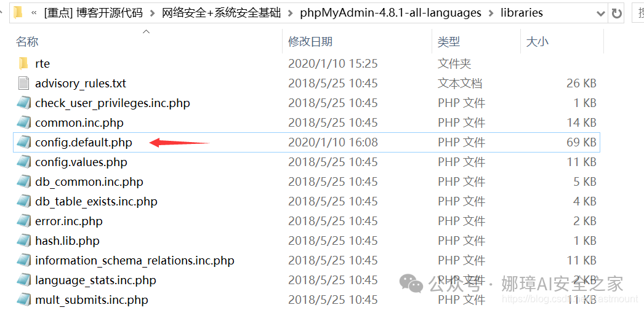This screenshot has height=310, width=644.
Task: Expand the arrow before the libraries breadcrumb
Action: [491, 13]
